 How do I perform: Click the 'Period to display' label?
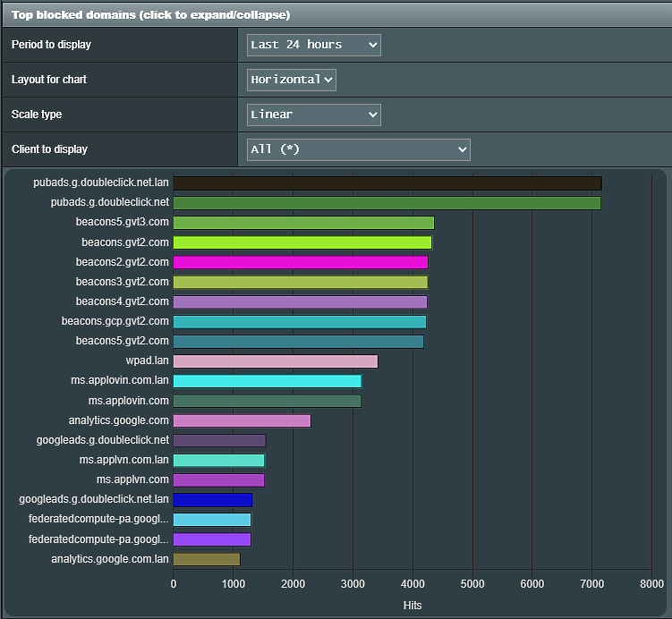[51, 45]
